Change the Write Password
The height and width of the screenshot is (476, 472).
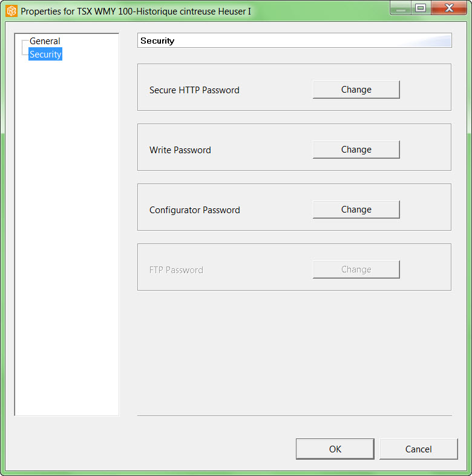pyautogui.click(x=356, y=150)
